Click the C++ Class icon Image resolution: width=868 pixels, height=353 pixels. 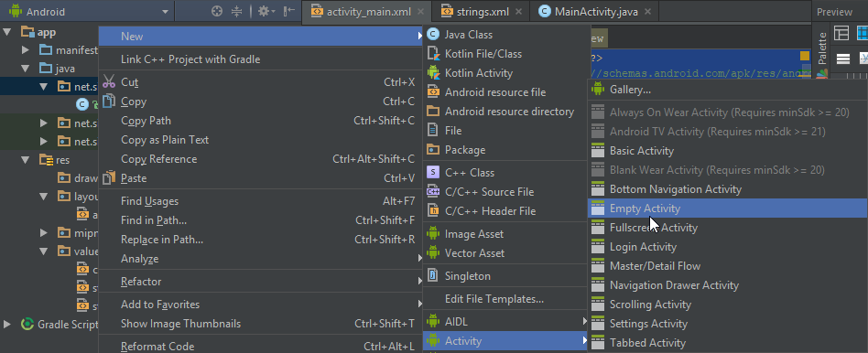(x=433, y=173)
